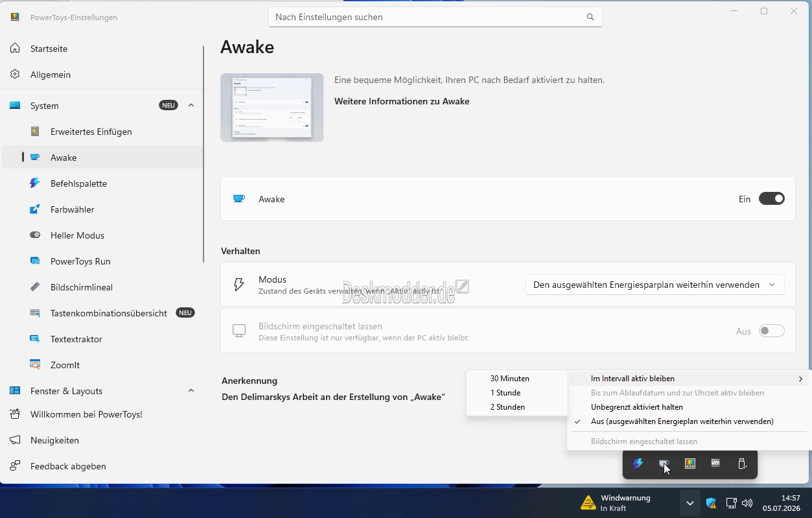Open Im Intervall aktiv bleiben submenu

pos(690,379)
